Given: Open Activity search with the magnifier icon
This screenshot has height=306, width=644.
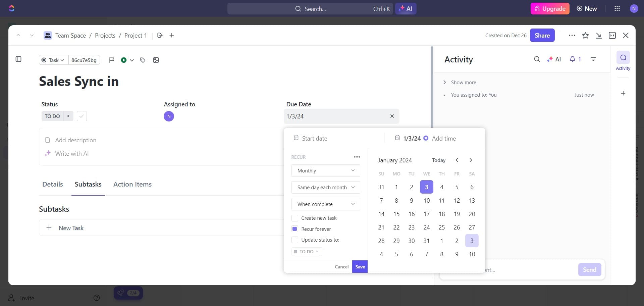Looking at the screenshot, I should click(x=537, y=59).
